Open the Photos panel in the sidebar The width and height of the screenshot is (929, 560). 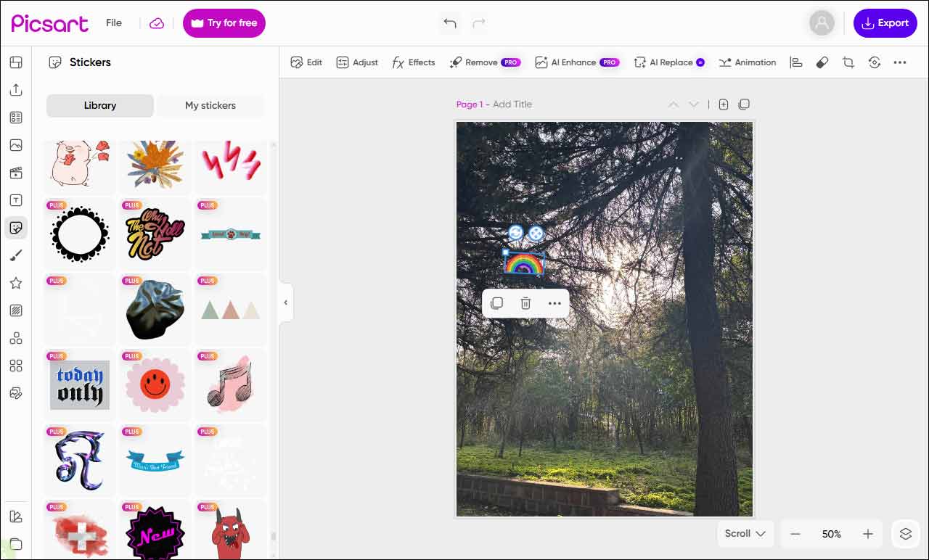click(x=16, y=144)
